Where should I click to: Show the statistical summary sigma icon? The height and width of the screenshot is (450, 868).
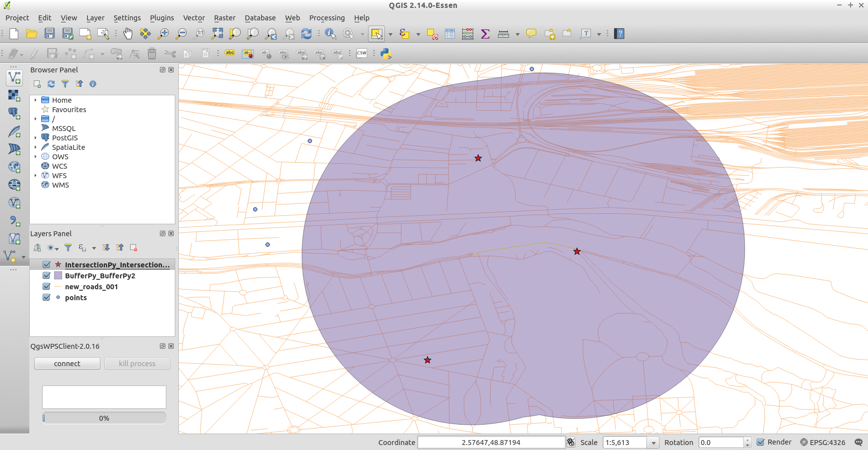[x=486, y=34]
